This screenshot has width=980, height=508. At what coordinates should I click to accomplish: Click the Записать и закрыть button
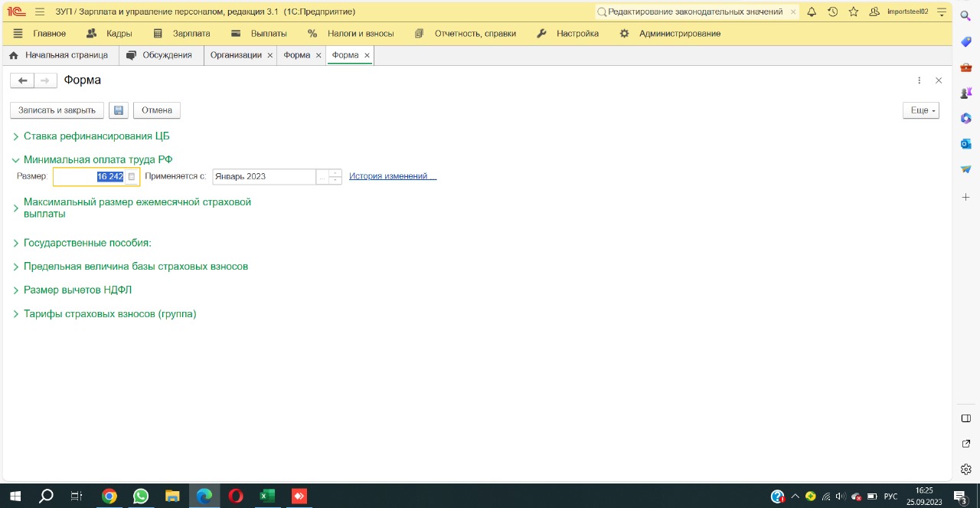57,110
